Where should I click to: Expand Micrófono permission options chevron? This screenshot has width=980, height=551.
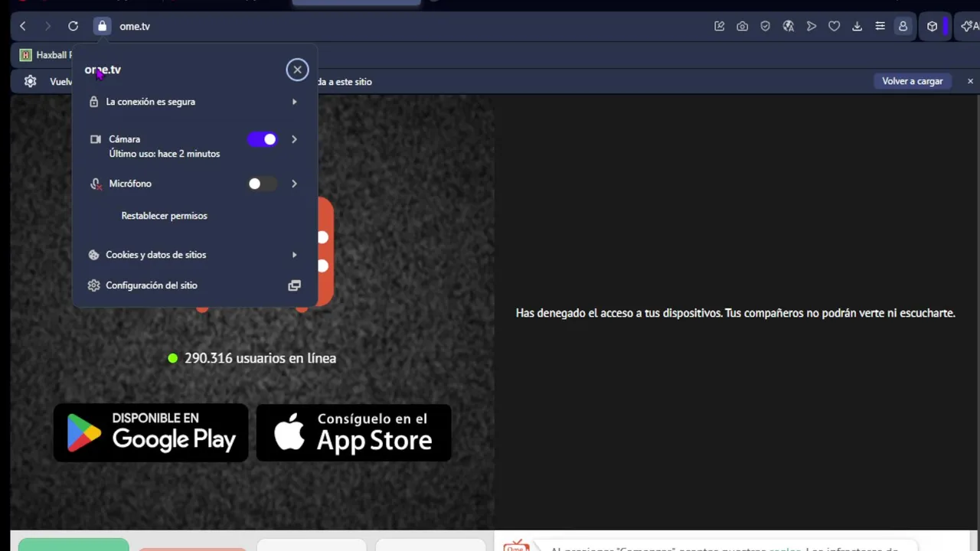pyautogui.click(x=294, y=184)
